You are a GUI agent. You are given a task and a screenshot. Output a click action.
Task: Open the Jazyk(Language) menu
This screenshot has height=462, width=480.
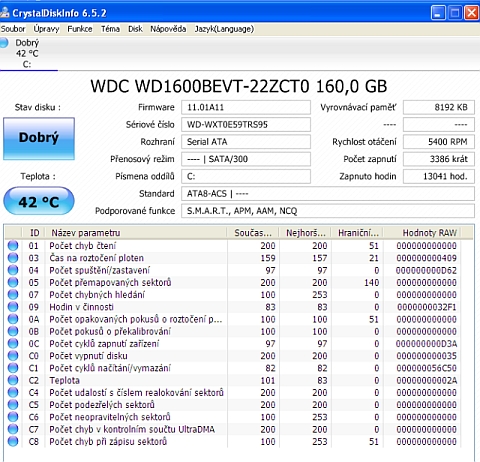(224, 29)
